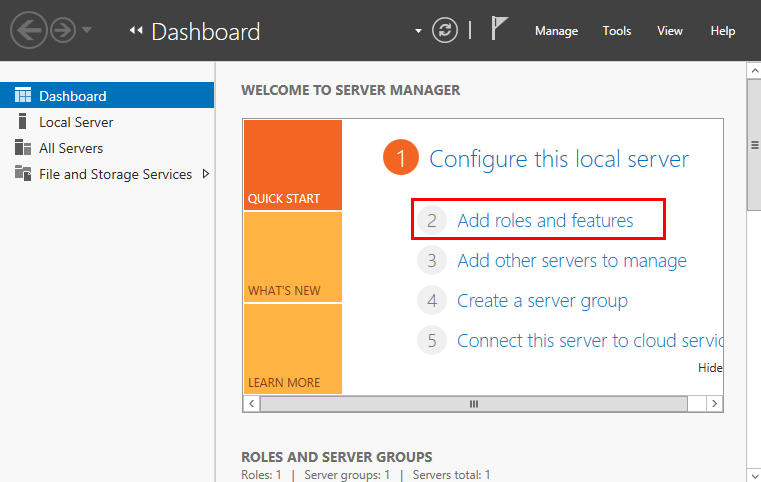761x482 pixels.
Task: Click the File and Storage Services icon
Action: pyautogui.click(x=23, y=173)
